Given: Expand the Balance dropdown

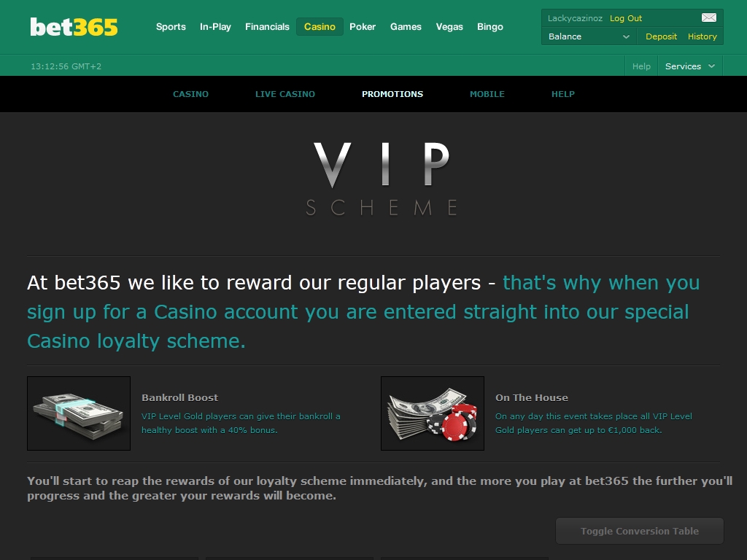Looking at the screenshot, I should [589, 36].
